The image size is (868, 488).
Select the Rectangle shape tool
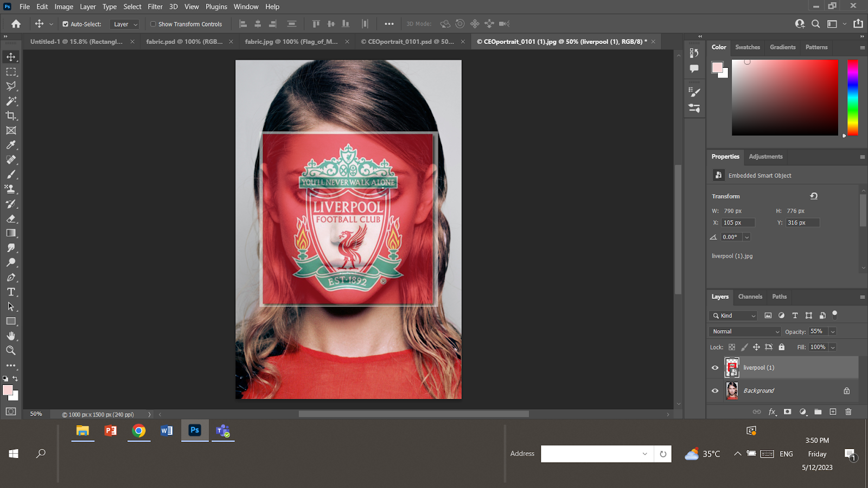coord(11,321)
